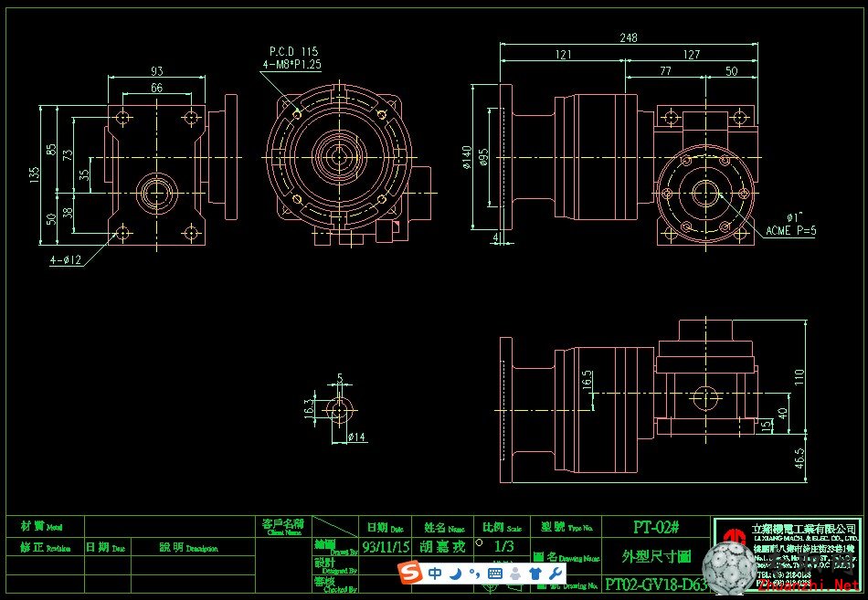Click the 93/11/15 date cell
This screenshot has height=600, width=868.
386,547
